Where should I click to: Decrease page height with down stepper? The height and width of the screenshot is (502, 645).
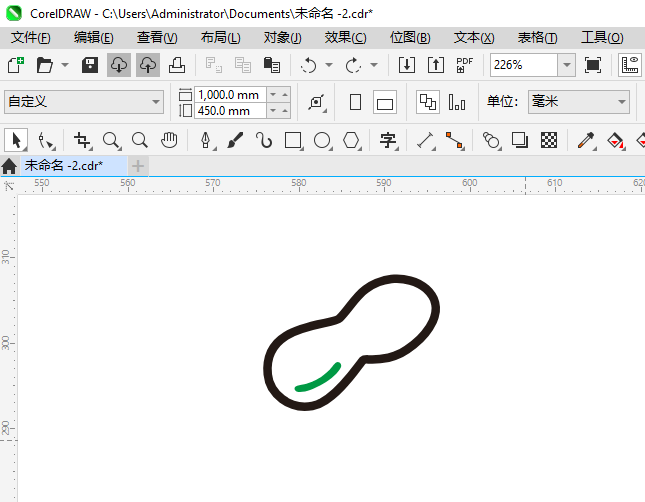tap(273, 111)
